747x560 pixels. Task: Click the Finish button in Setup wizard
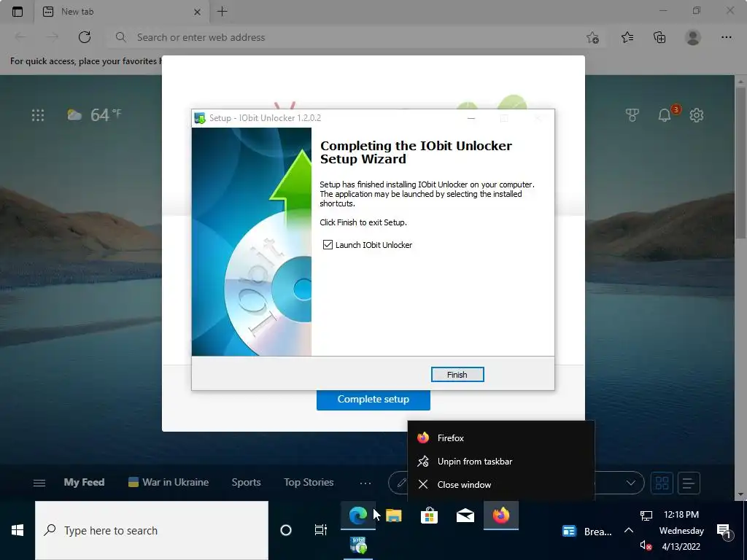click(457, 375)
